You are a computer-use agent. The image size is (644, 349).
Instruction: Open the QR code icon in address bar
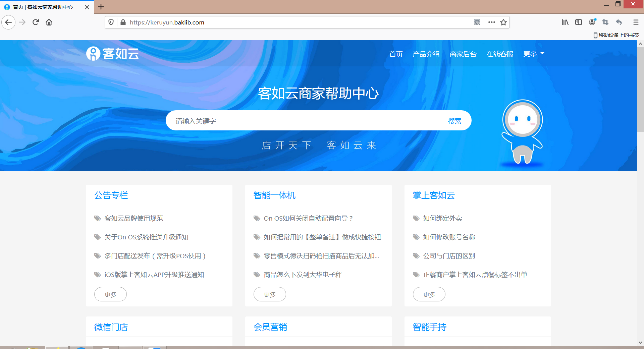pyautogui.click(x=477, y=22)
